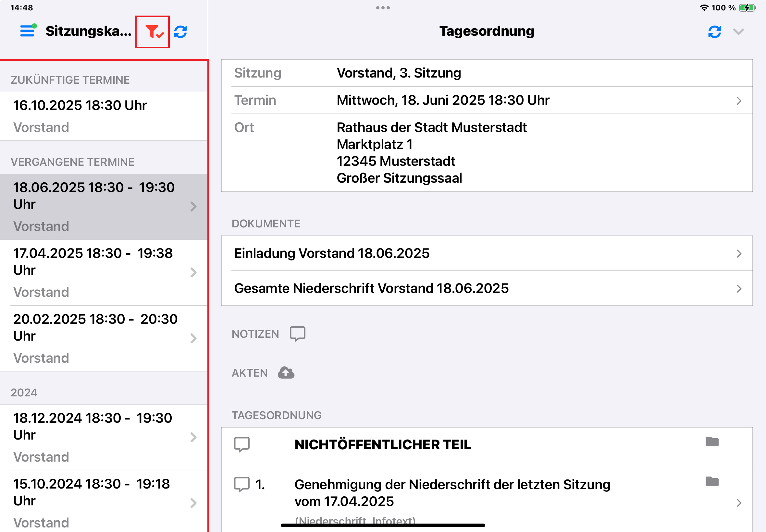The image size is (766, 532).
Task: Add a note via Notizen speech bubble
Action: [297, 334]
